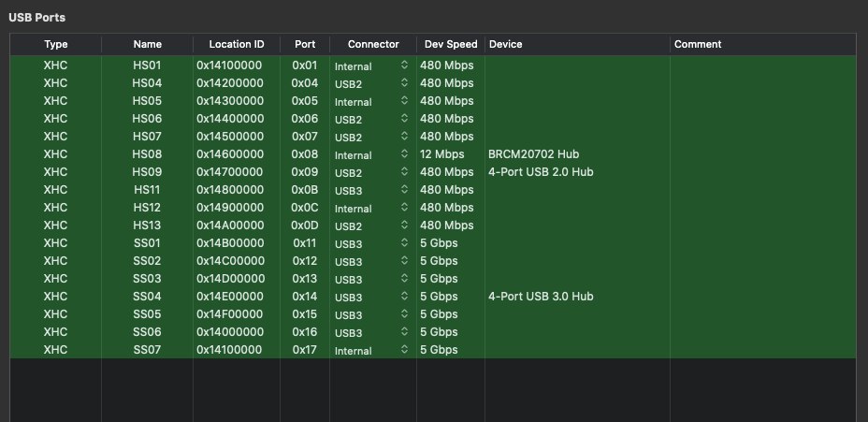Screen dimensions: 868x422
Task: Select the SS05 name cell
Action: pos(147,313)
